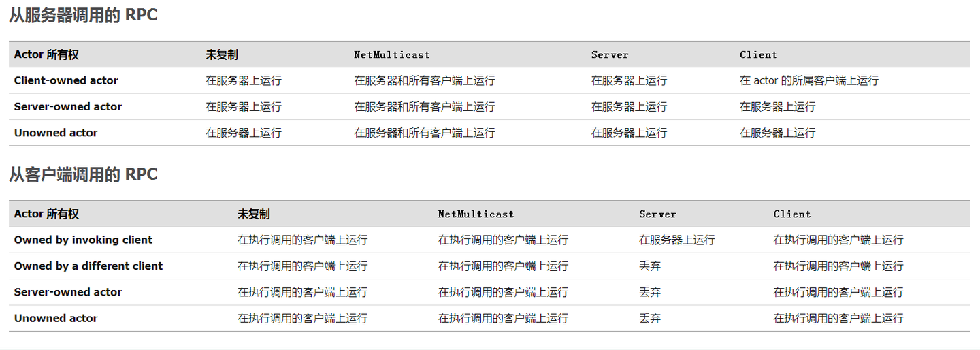Viewport: 980px width, 350px height.
Task: Click the '从服务器调用的 RPC' heading
Action: 83,15
